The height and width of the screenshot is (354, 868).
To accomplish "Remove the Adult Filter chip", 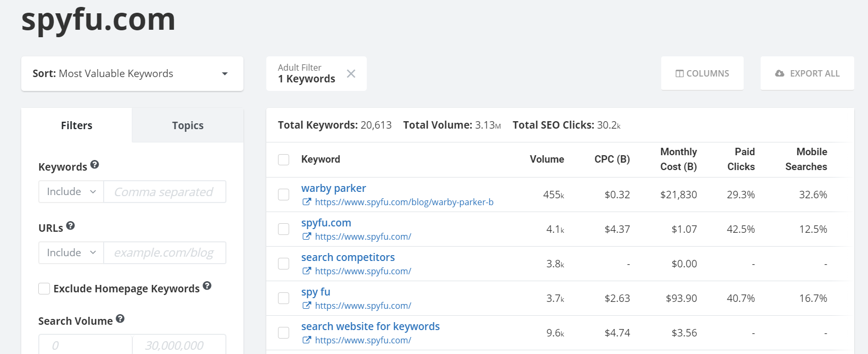I will [351, 74].
